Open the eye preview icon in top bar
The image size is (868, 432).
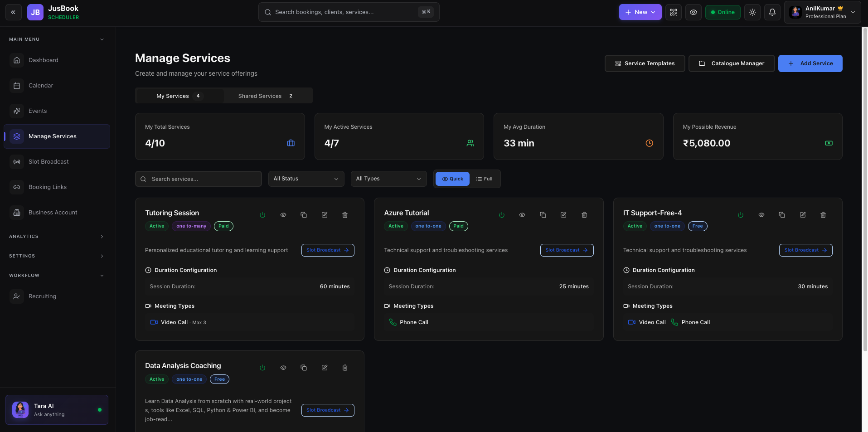(x=693, y=12)
